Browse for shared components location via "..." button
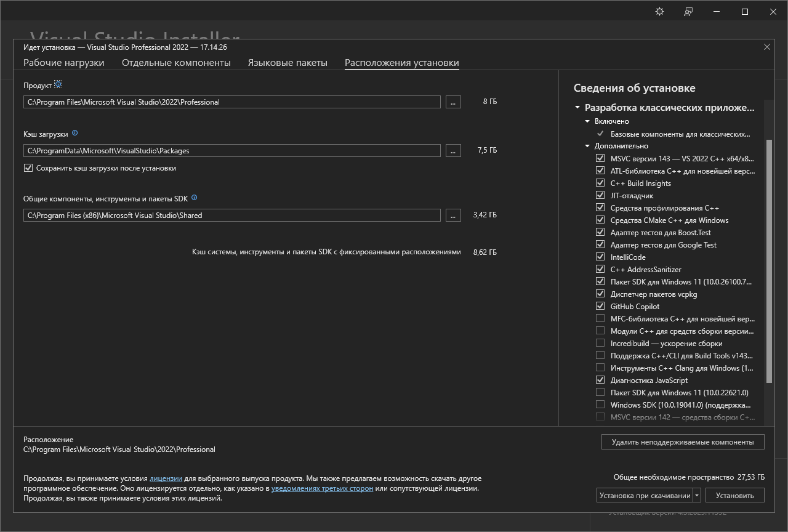Image resolution: width=788 pixels, height=532 pixels. coord(452,215)
